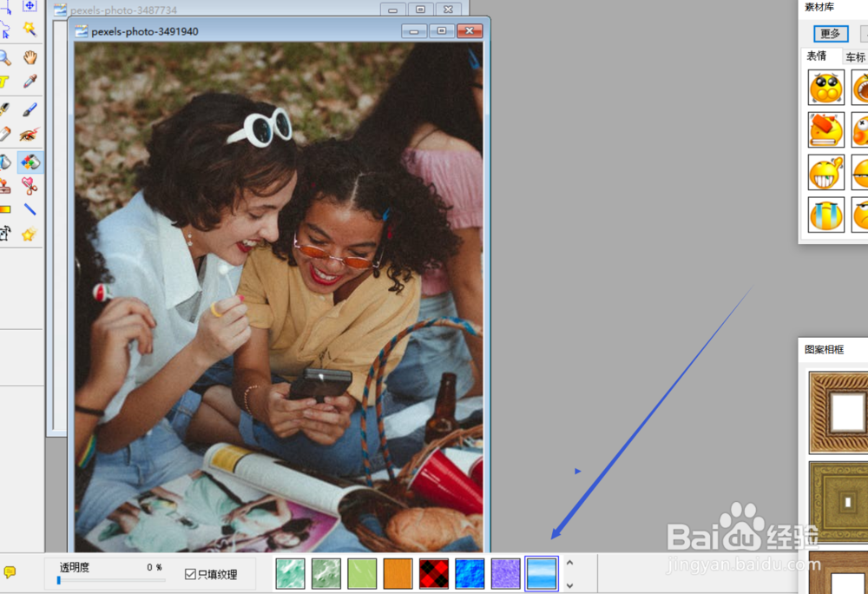868x594 pixels.
Task: Switch to the 表情 tab
Action: click(x=817, y=56)
